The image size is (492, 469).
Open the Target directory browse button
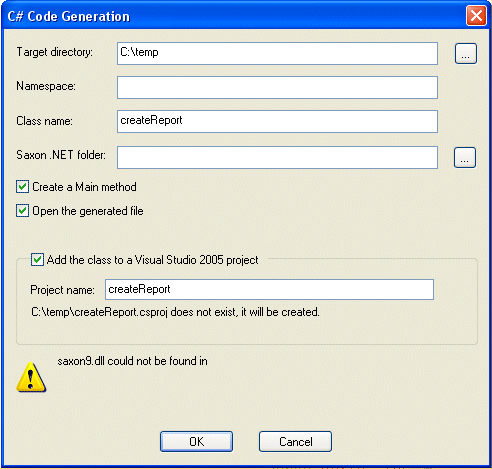pyautogui.click(x=466, y=53)
